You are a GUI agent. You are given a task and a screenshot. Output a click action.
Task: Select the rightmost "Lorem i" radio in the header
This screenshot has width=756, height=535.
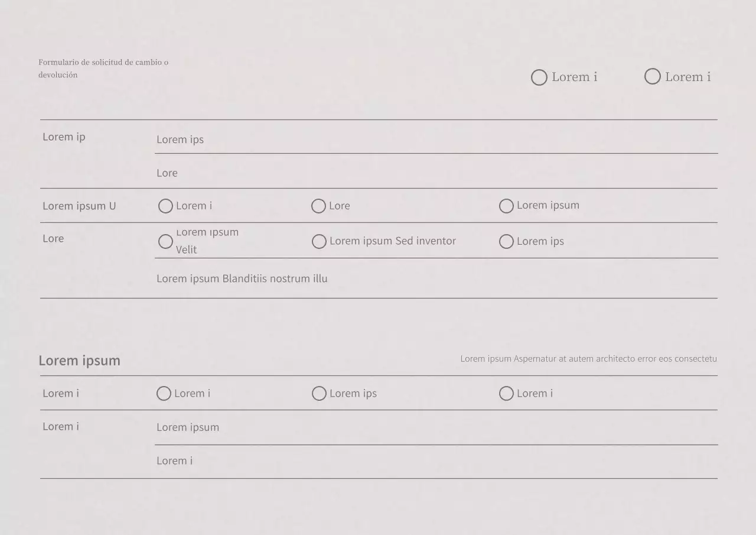[653, 77]
